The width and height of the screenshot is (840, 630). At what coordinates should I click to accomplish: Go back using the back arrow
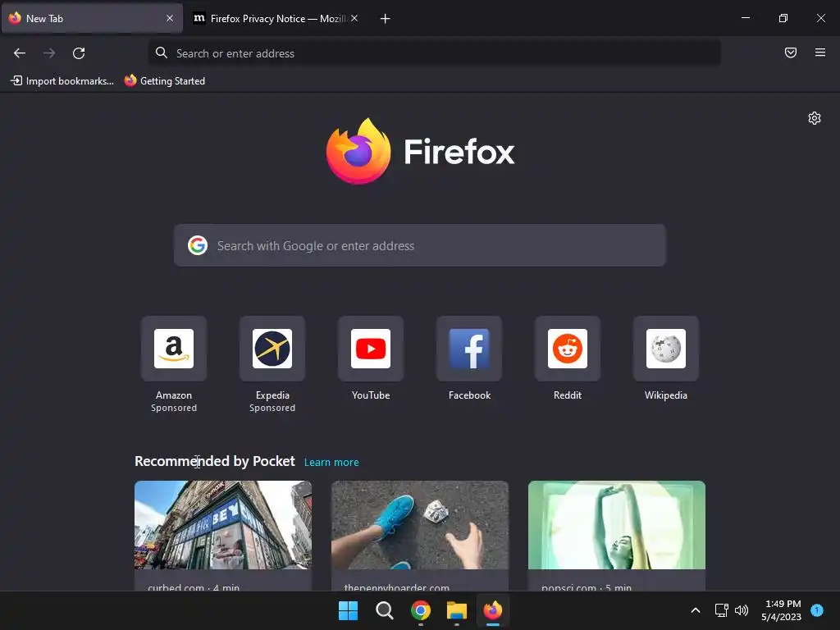click(20, 53)
